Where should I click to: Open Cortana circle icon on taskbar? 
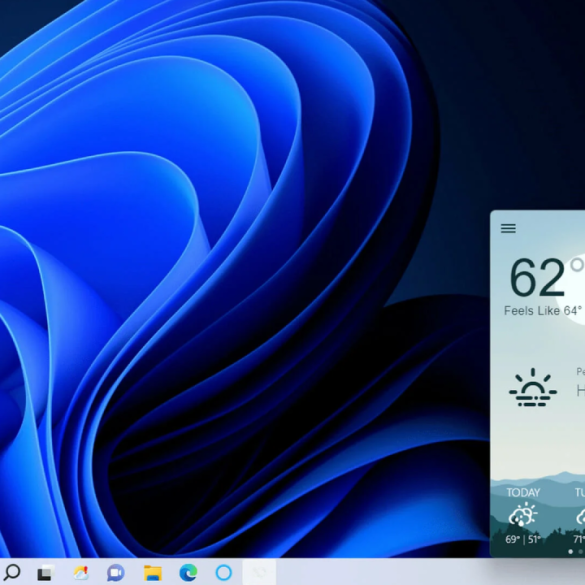coord(224,572)
